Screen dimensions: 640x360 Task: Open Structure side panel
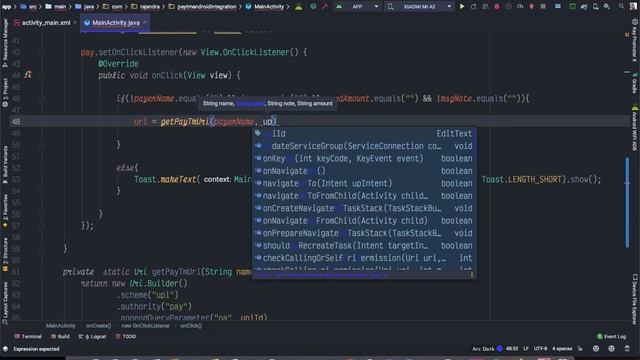pyautogui.click(x=5, y=254)
